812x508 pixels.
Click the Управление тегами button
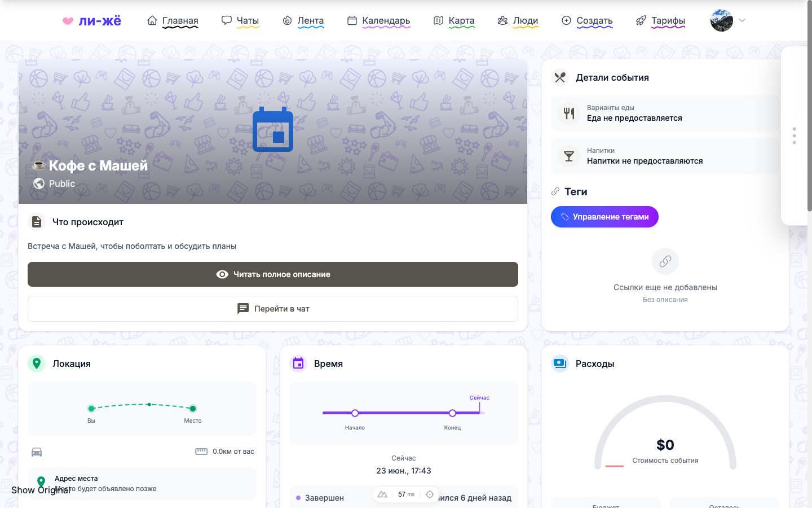click(x=604, y=217)
